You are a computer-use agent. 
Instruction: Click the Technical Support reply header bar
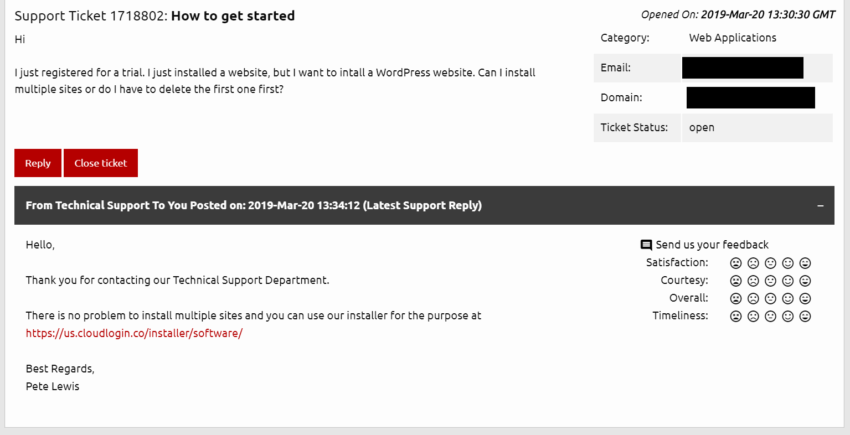[424, 206]
